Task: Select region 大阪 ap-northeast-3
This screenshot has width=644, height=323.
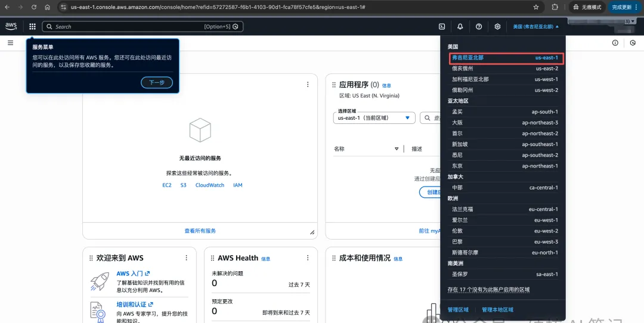Action: point(505,122)
